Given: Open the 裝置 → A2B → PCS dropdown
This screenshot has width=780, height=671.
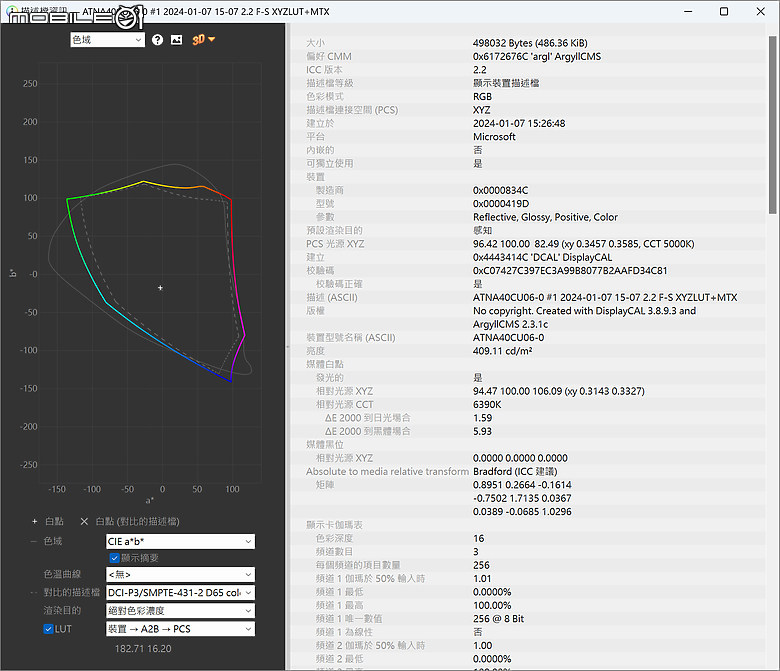Looking at the screenshot, I should 180,629.
